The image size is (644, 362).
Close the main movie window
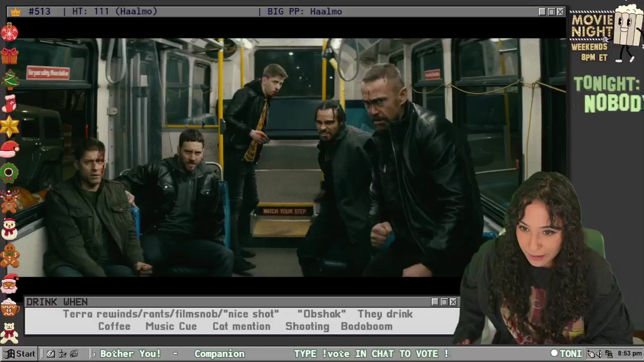(560, 12)
